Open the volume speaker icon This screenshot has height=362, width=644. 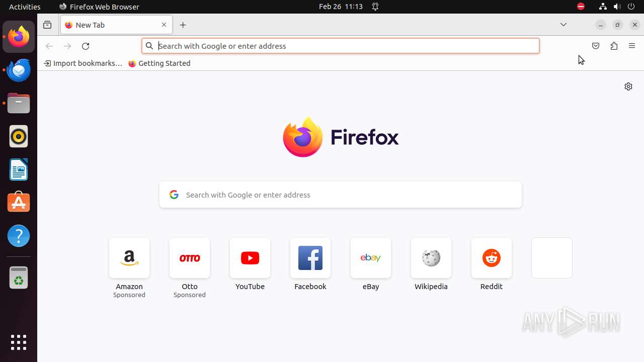pos(617,7)
